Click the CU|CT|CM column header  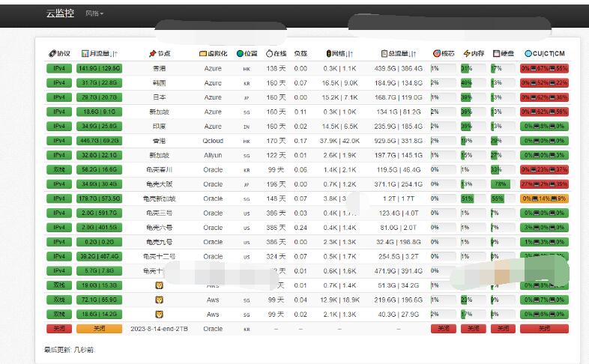(545, 54)
